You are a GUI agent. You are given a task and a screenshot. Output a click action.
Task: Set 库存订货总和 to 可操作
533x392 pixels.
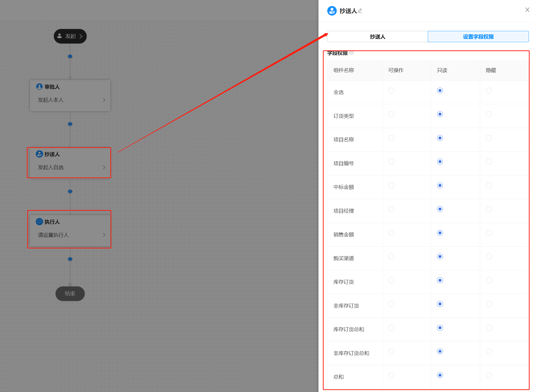pos(391,328)
